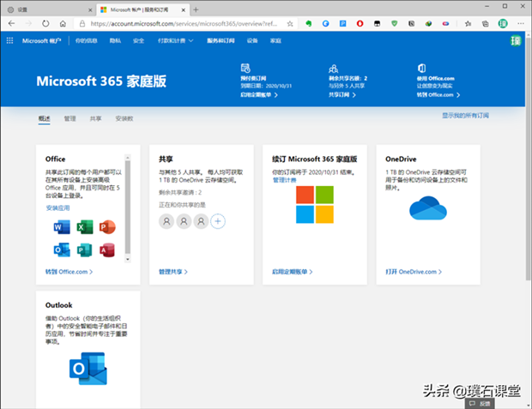This screenshot has height=409, width=532.
Task: Select the second shared person avatar
Action: [184, 221]
